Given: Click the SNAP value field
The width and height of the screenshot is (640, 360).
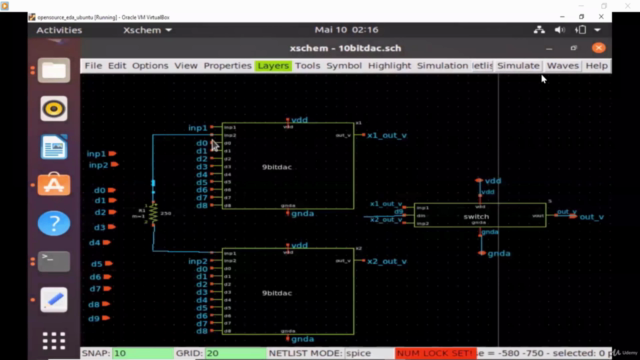Looking at the screenshot, I should pos(143,353).
